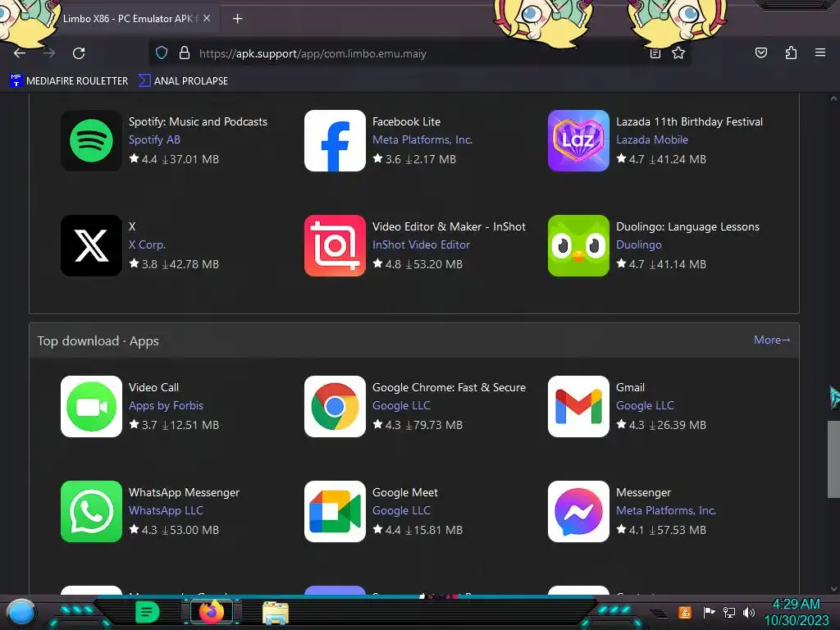Go back to previous page
This screenshot has width=840, height=630.
point(20,53)
